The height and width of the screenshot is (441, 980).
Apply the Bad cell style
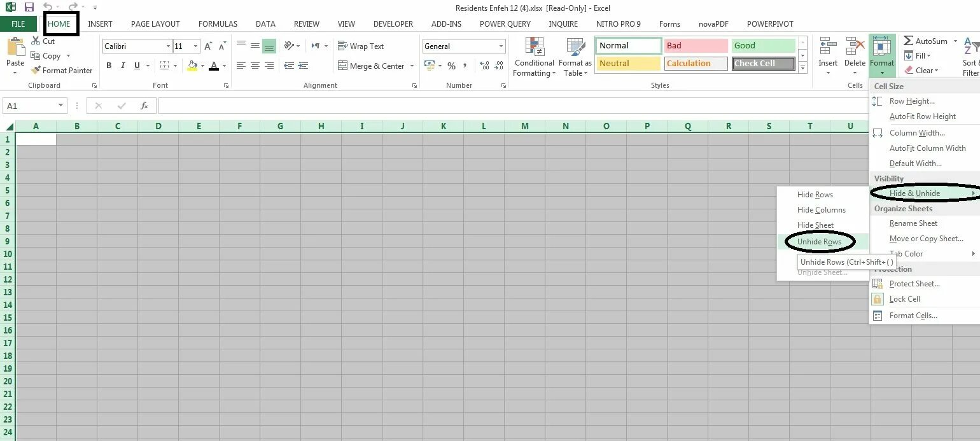696,46
